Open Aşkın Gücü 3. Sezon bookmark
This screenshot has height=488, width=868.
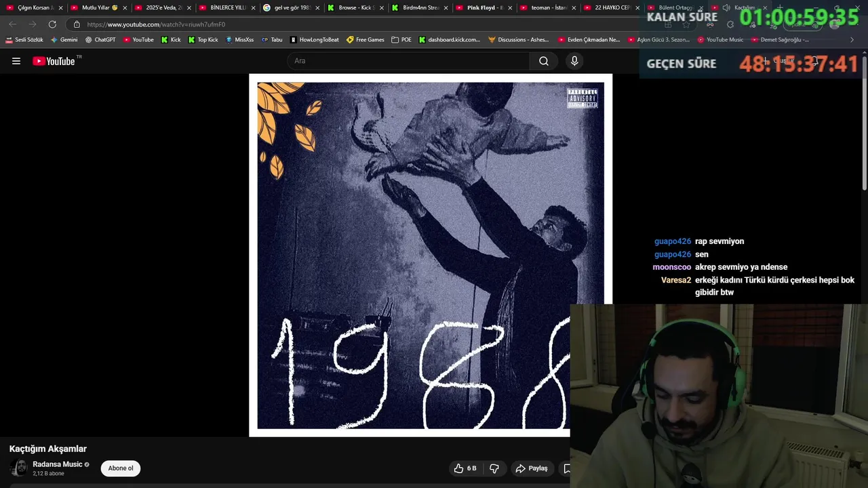click(658, 40)
